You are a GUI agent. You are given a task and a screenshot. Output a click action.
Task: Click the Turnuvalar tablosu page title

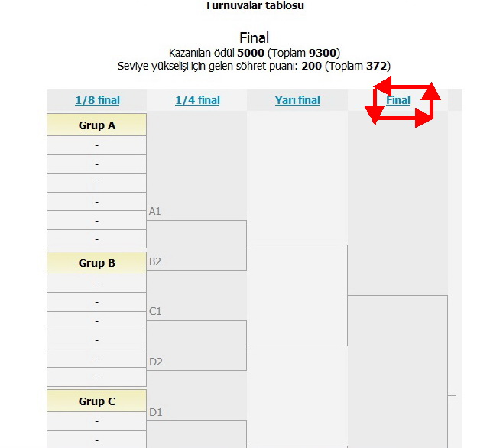tap(255, 5)
